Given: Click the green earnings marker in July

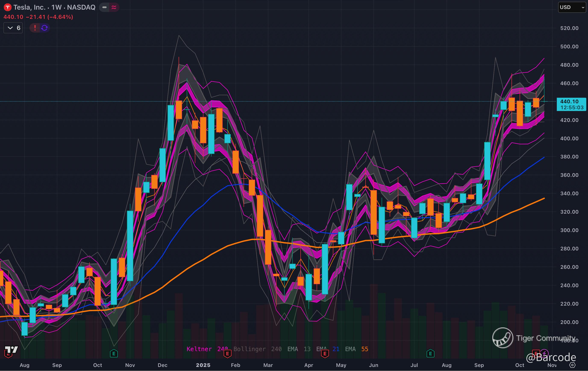Looking at the screenshot, I should [430, 353].
